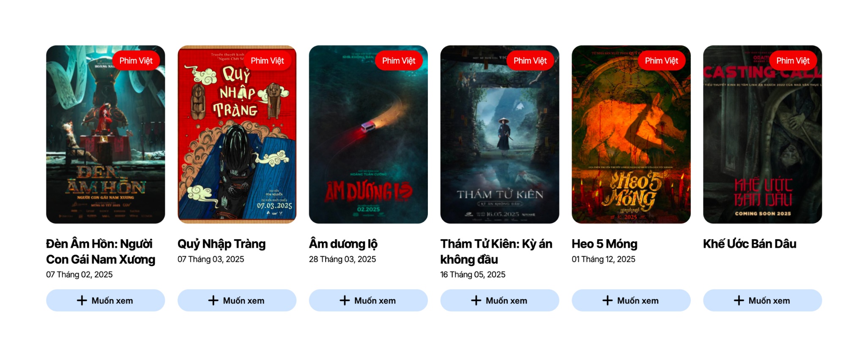This screenshot has width=868, height=360.
Task: Click the Phim Việt tag on the Âm dương lộ poster
Action: (x=399, y=61)
